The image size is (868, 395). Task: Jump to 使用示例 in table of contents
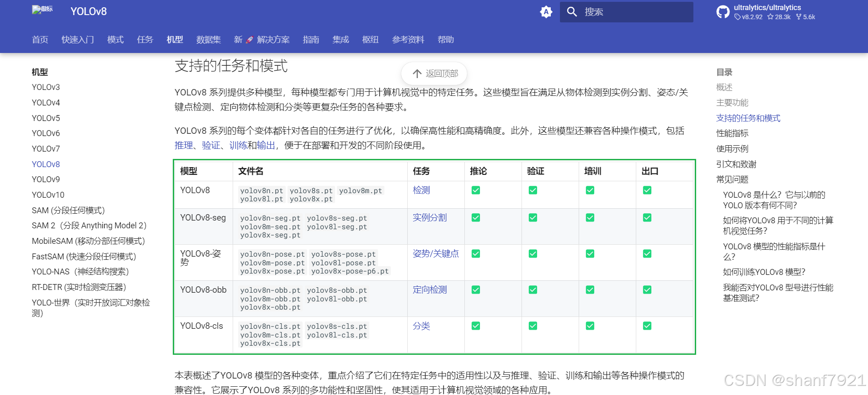(732, 149)
